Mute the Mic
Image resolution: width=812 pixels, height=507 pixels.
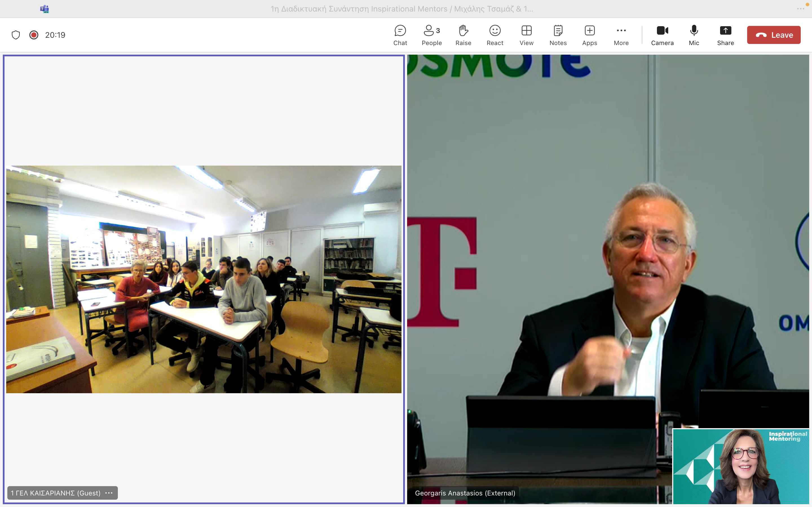coord(694,35)
